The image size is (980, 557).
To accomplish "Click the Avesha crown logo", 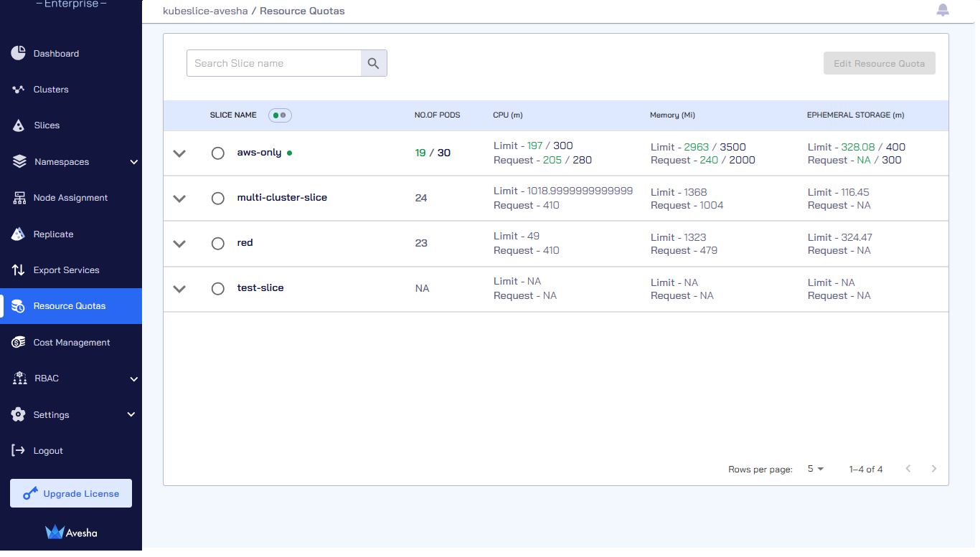I will click(55, 532).
